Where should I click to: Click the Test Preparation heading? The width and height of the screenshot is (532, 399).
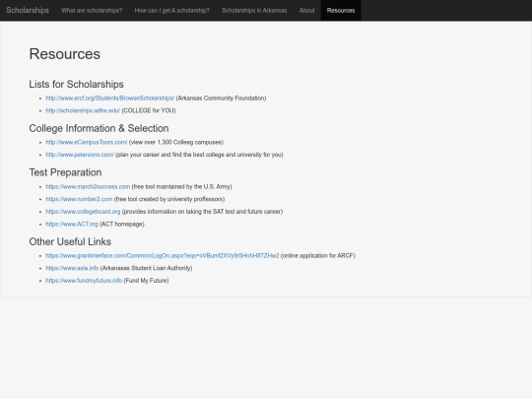tap(65, 172)
